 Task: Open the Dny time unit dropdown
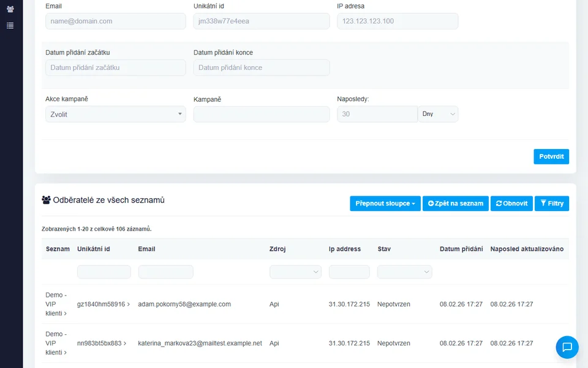coord(438,114)
